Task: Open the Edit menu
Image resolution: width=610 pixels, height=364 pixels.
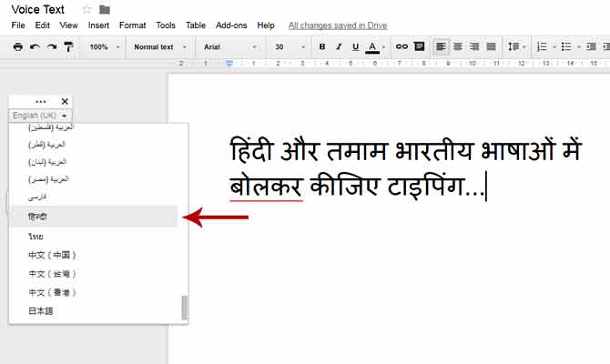Action: 43,25
